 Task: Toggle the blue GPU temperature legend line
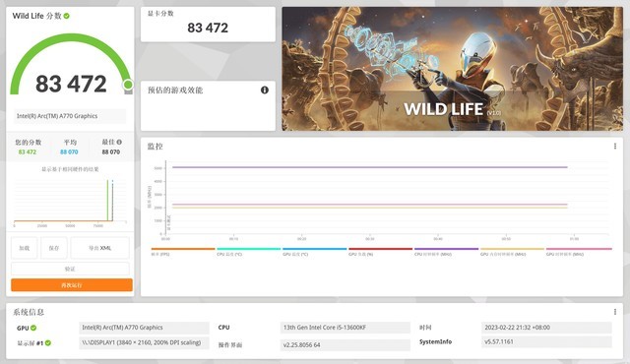tap(315, 249)
